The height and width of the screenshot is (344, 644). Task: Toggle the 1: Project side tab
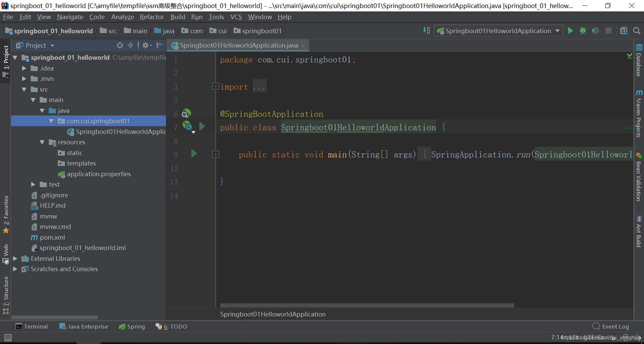tap(6, 61)
